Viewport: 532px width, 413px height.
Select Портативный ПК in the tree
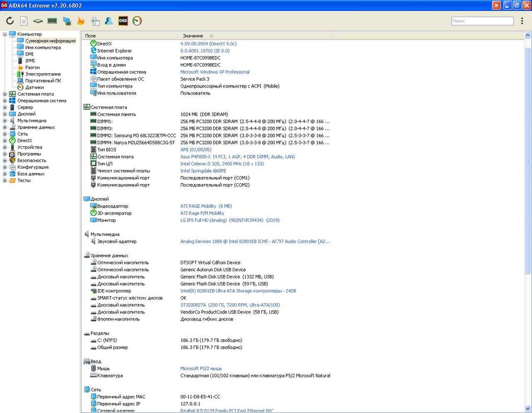click(43, 81)
